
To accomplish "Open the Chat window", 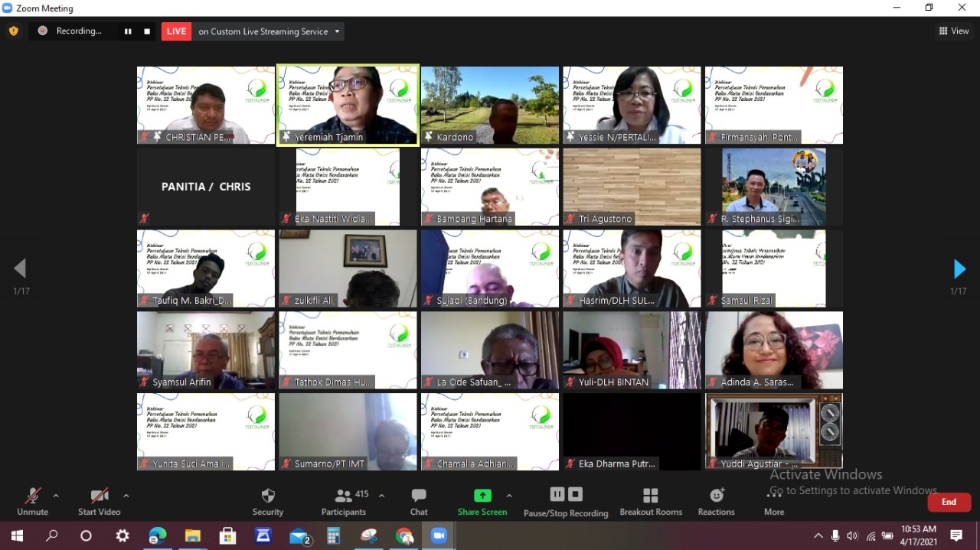I will click(419, 501).
